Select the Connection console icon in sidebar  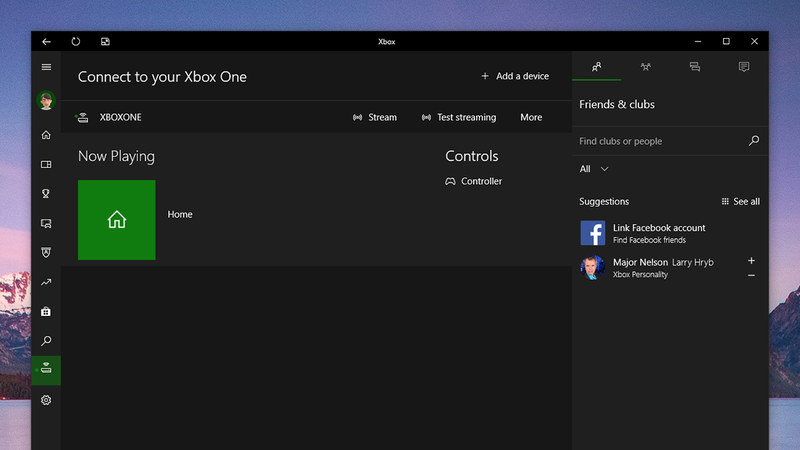pos(46,370)
